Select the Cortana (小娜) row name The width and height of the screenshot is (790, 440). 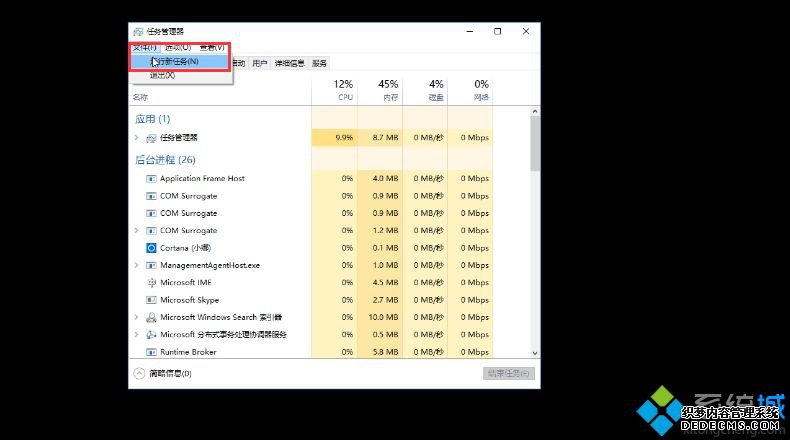[185, 248]
